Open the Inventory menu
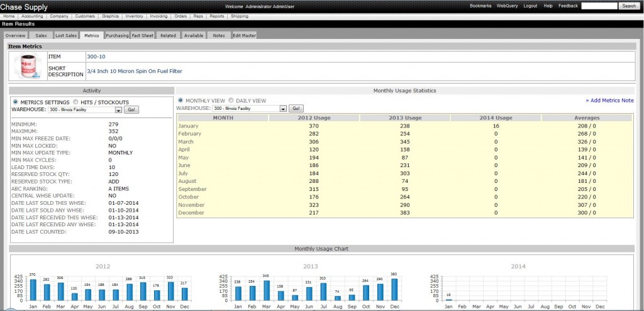Image resolution: width=644 pixels, height=311 pixels. (x=135, y=16)
